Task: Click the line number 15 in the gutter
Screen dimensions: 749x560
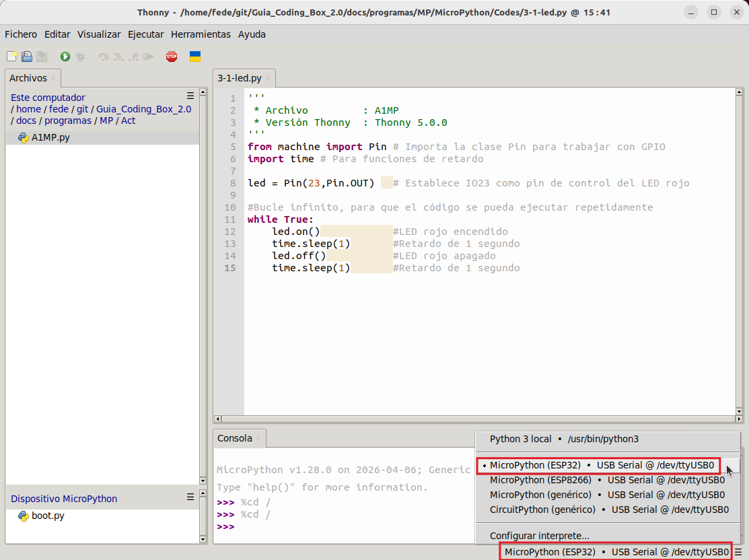Action: tap(230, 268)
